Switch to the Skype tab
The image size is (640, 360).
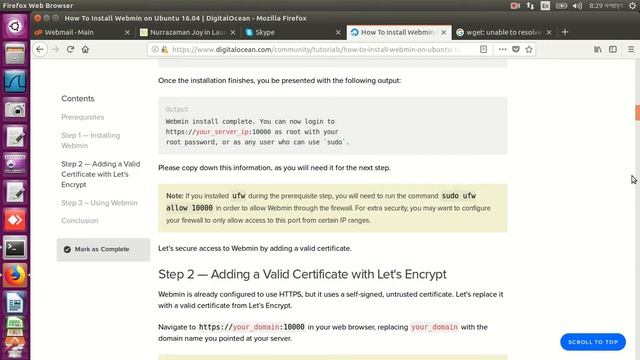click(x=292, y=32)
